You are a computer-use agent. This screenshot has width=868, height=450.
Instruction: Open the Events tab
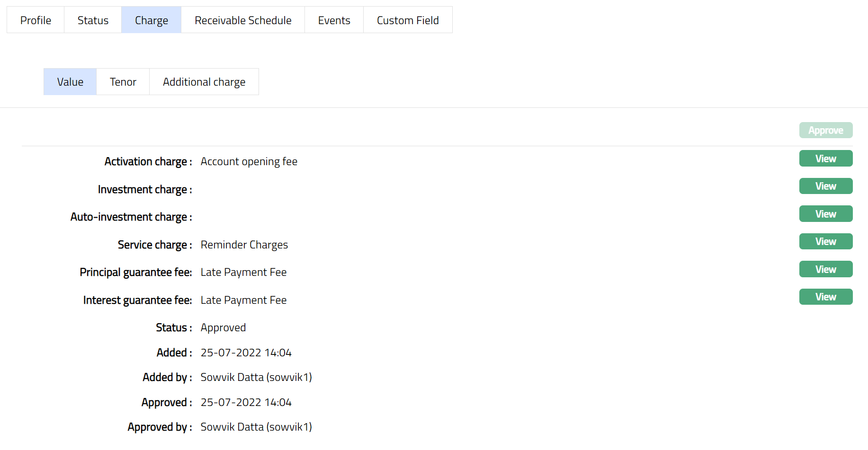[334, 20]
